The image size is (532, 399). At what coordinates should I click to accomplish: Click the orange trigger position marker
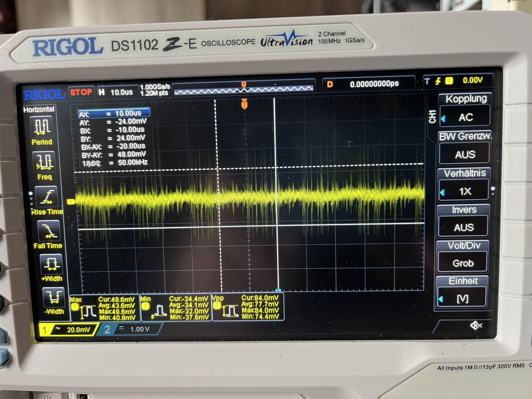(x=244, y=104)
